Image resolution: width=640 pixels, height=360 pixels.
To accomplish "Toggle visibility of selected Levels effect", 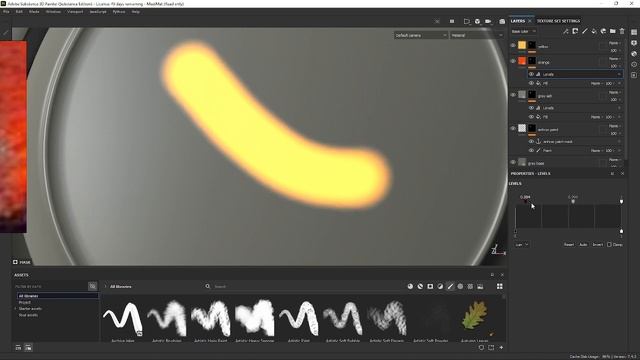I will tap(531, 74).
